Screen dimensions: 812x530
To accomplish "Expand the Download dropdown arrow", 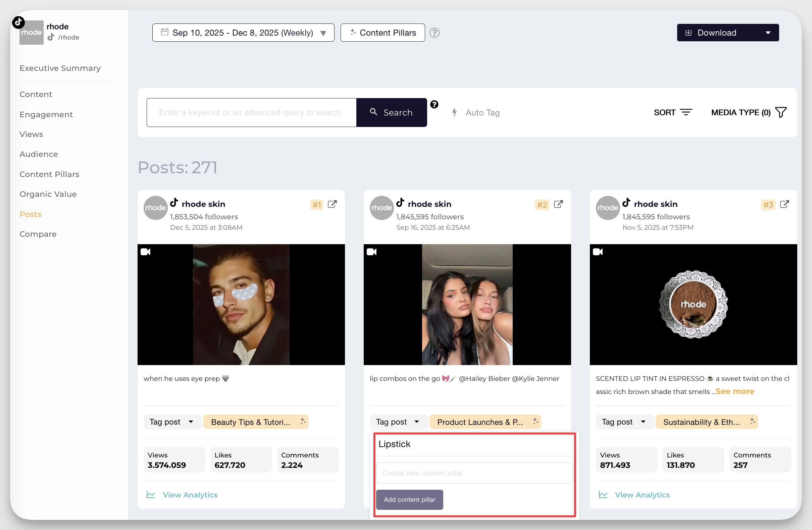I will (768, 33).
